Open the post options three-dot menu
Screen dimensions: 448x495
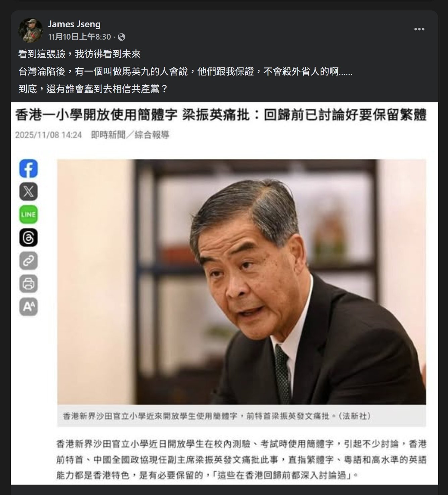tap(419, 29)
